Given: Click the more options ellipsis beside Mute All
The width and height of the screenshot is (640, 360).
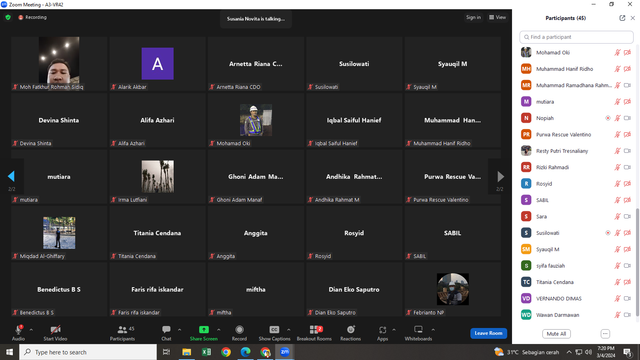Looking at the screenshot, I should (x=605, y=334).
